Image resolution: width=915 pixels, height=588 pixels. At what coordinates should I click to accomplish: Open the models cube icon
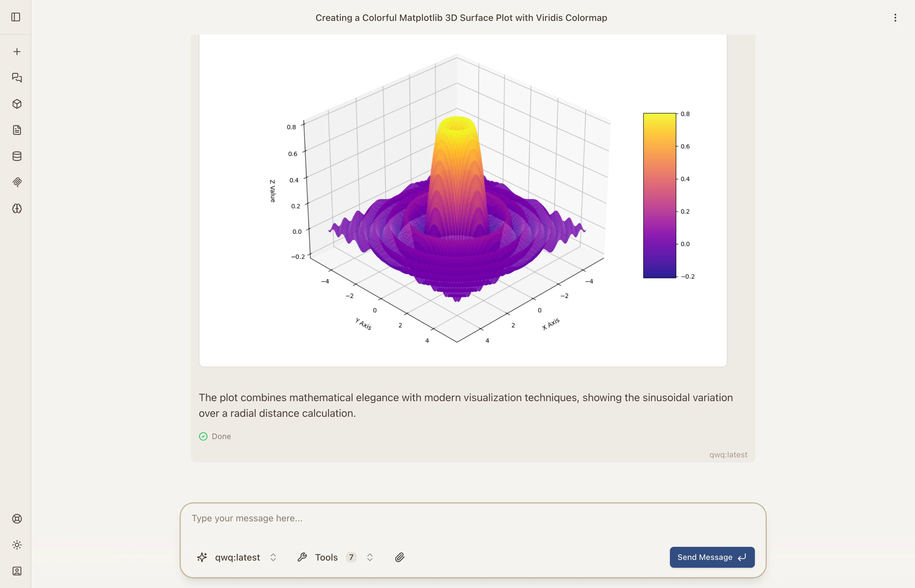tap(17, 104)
